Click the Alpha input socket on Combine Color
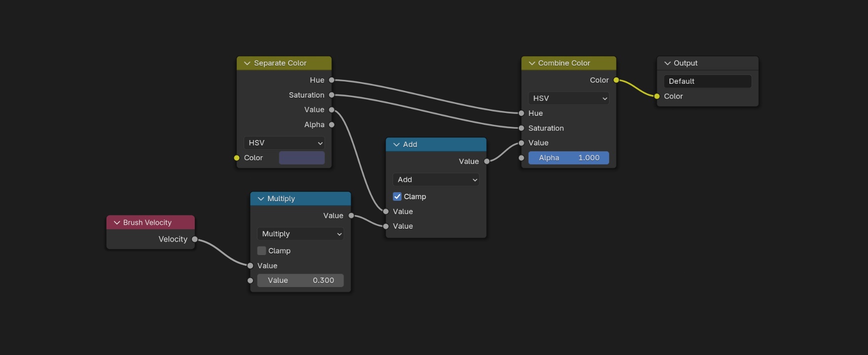868x355 pixels. (521, 158)
